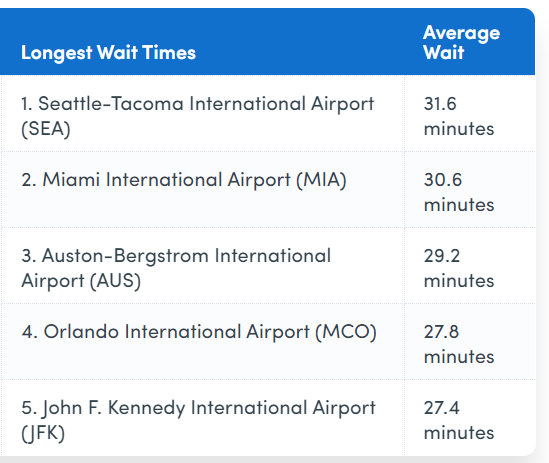Click the word Kennedy in fifth row
This screenshot has width=549, height=463.
pyautogui.click(x=146, y=408)
